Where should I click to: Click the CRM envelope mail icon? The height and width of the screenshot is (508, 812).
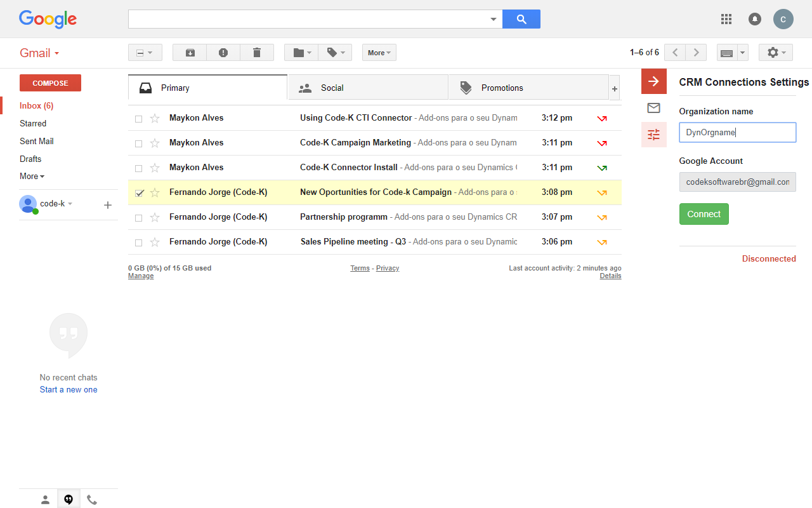tap(654, 108)
